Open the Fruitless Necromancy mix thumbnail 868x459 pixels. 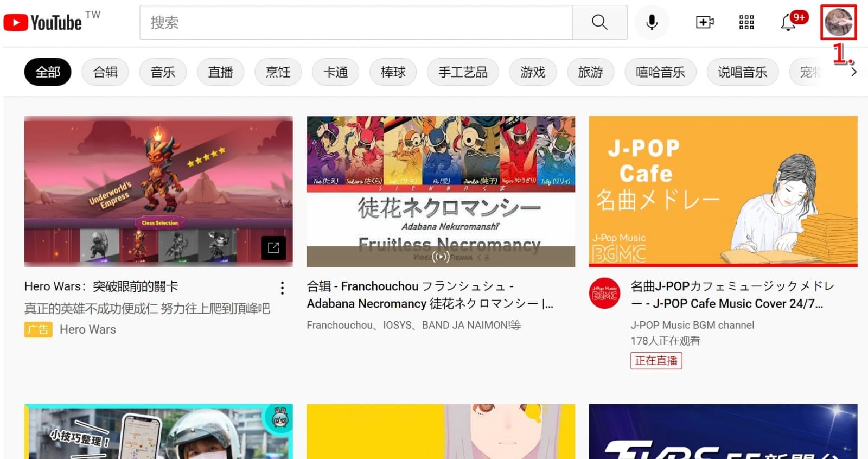(x=441, y=192)
